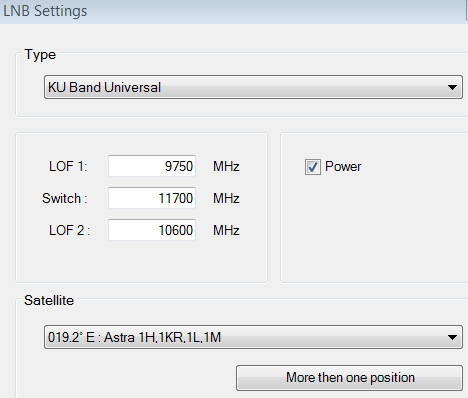
Task: Click the Power checkbox label text
Action: (343, 166)
